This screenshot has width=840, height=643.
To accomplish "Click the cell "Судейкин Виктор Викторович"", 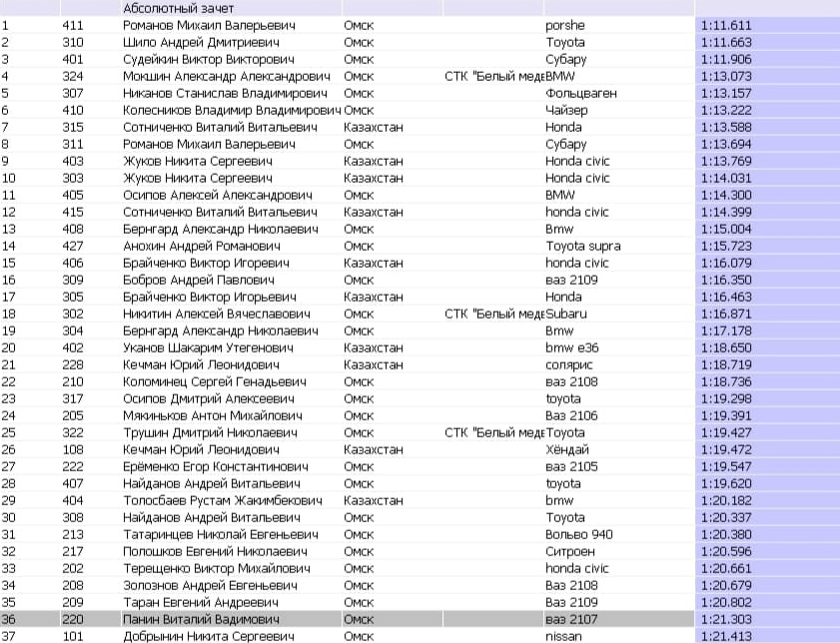I will [209, 60].
